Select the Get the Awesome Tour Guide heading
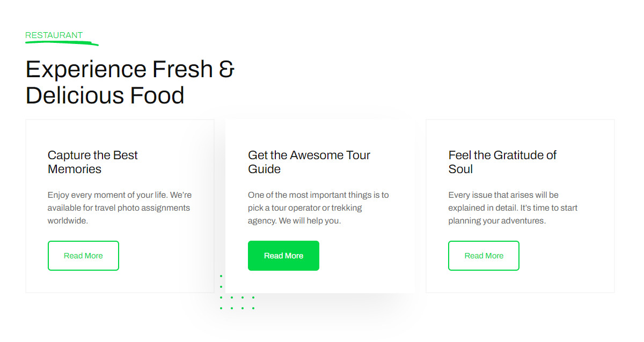Image resolution: width=644 pixels, height=342 pixels. pos(309,162)
